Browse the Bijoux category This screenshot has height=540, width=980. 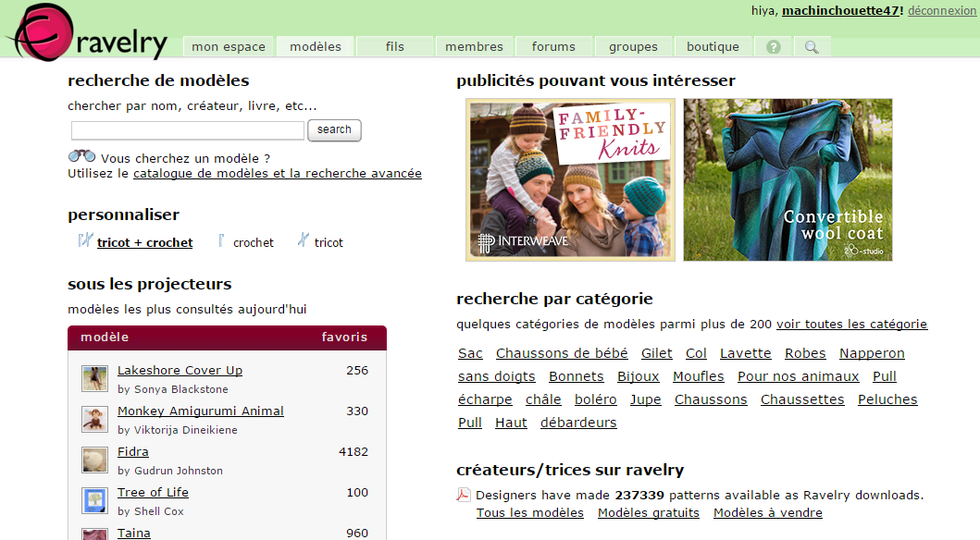[x=639, y=376]
